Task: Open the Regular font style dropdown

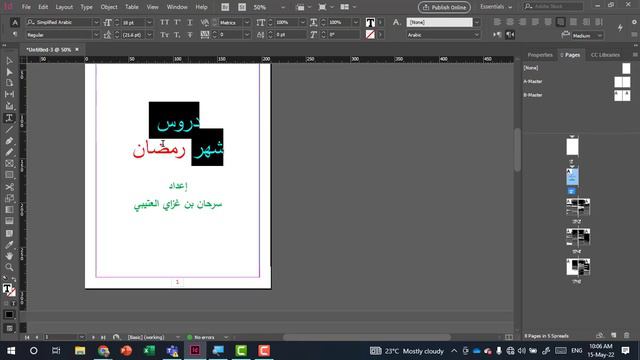Action: coord(96,35)
